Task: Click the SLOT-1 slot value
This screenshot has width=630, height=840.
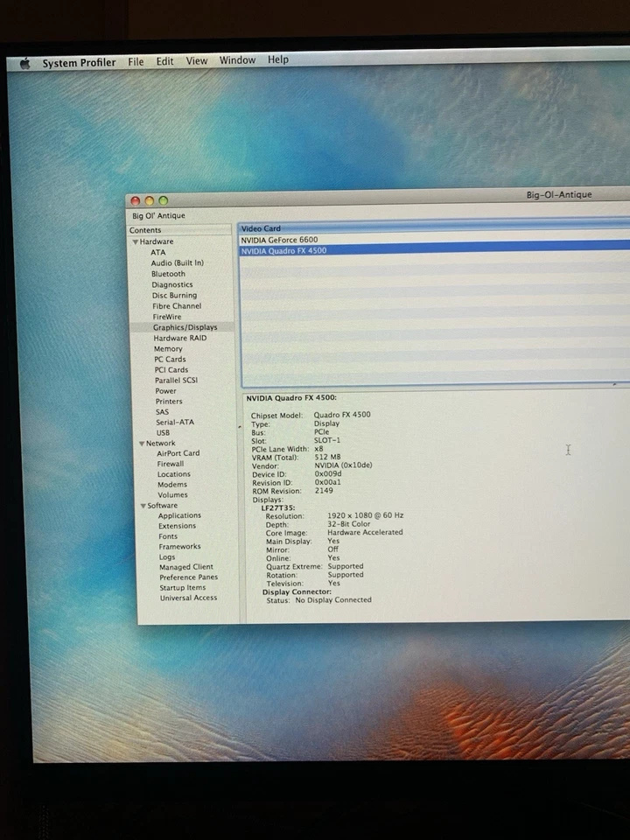Action: tap(327, 440)
